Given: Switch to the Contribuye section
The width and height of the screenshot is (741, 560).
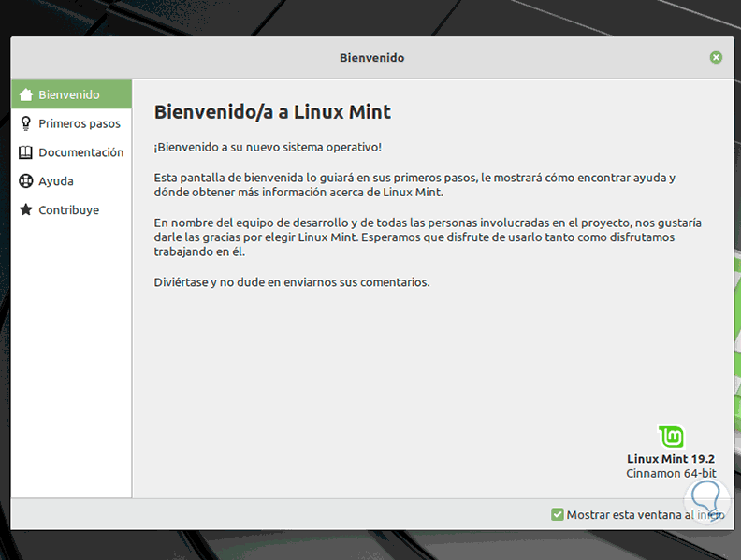Looking at the screenshot, I should 71,210.
